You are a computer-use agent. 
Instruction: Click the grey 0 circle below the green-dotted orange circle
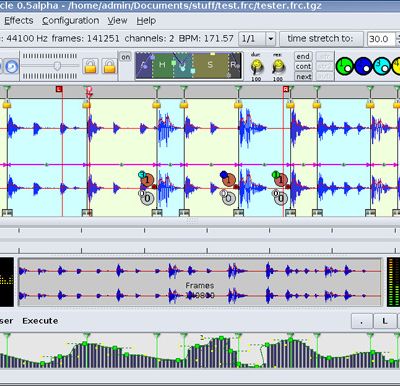pyautogui.click(x=281, y=199)
